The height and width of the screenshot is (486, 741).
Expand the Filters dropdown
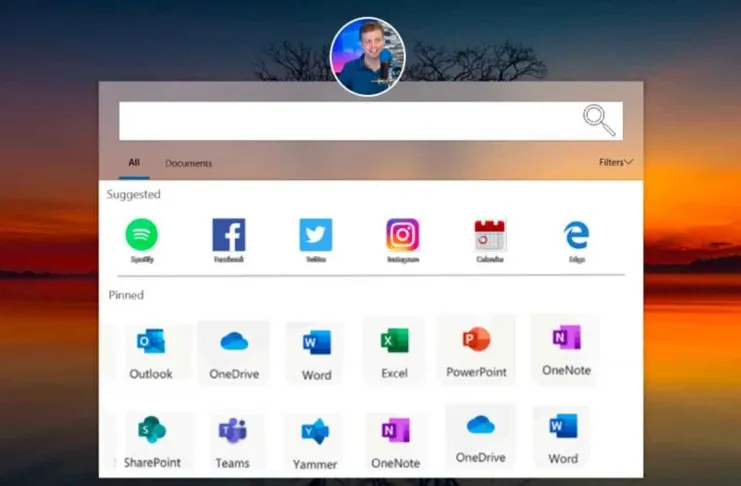click(616, 162)
